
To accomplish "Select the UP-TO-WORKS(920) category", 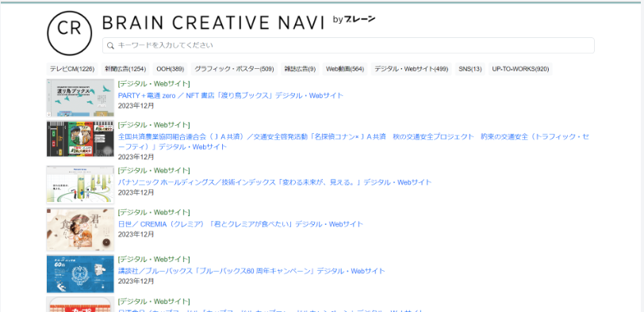I will point(520,69).
